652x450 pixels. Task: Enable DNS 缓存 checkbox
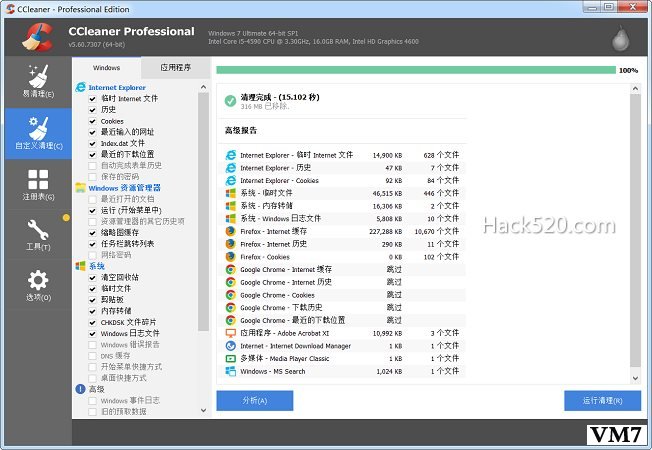tap(92, 356)
